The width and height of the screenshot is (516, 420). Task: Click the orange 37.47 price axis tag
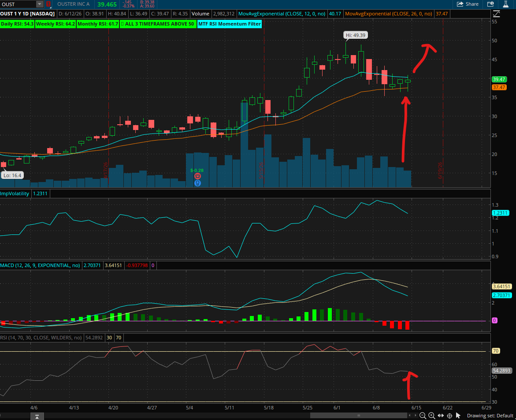click(499, 87)
